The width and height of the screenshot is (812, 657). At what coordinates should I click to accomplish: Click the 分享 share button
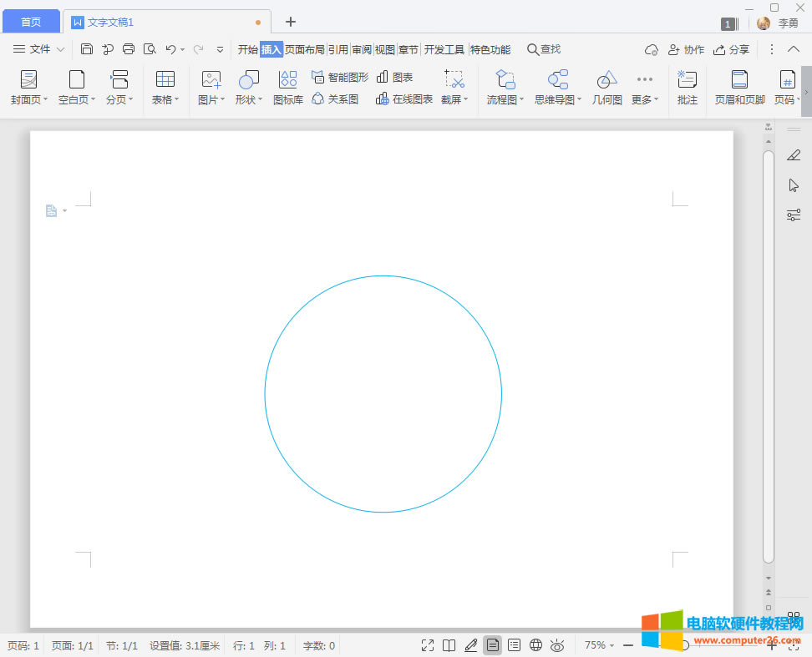coord(731,49)
